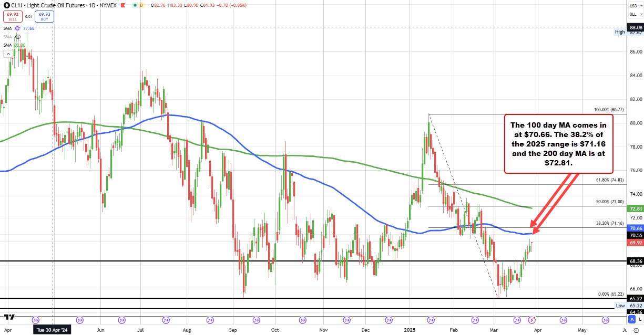Show the hidden second SMA indicator
The height and width of the screenshot is (335, 644).
[17, 37]
